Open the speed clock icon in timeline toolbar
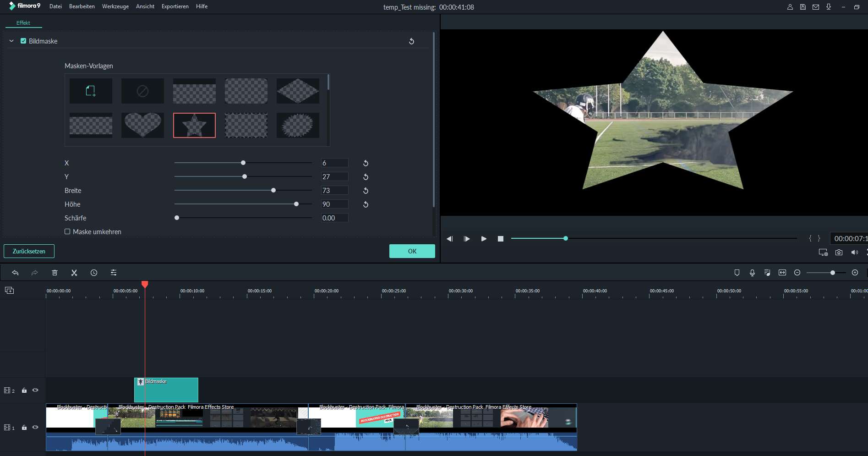This screenshot has height=456, width=868. point(94,273)
